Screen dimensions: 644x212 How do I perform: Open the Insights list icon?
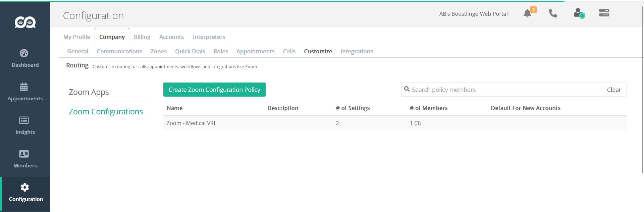tap(24, 120)
